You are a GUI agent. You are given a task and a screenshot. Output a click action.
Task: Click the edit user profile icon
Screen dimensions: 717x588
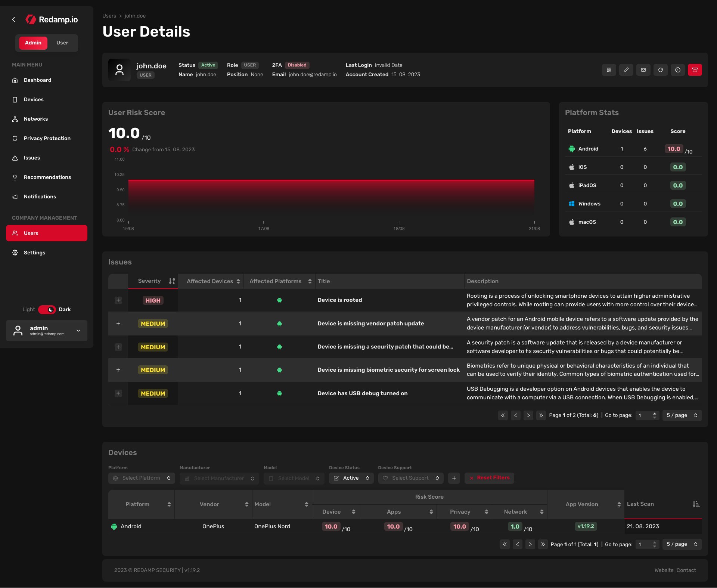tap(626, 70)
